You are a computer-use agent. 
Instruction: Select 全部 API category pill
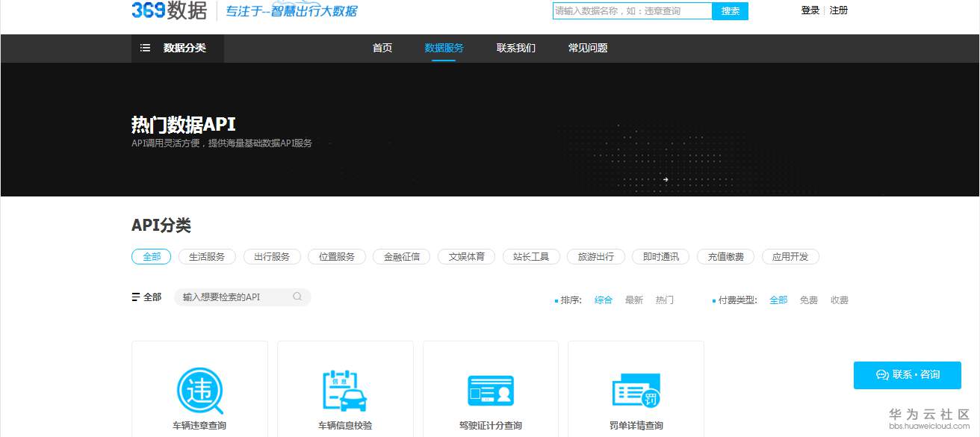click(x=152, y=256)
